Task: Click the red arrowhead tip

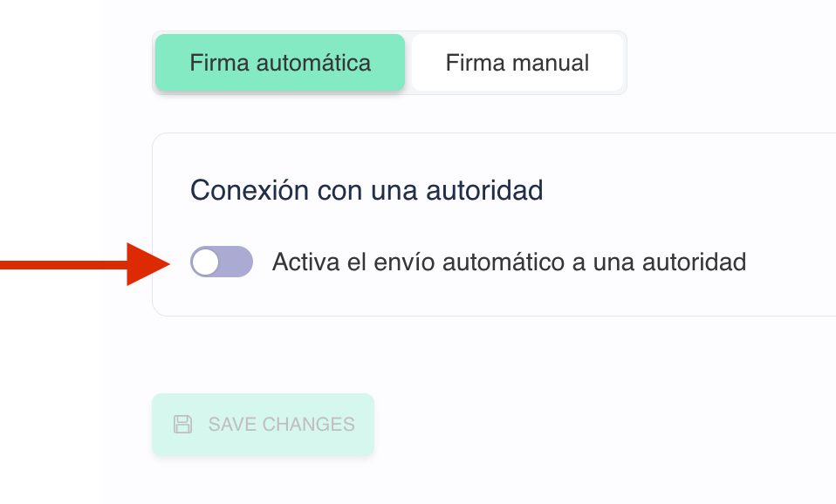Action: point(164,262)
